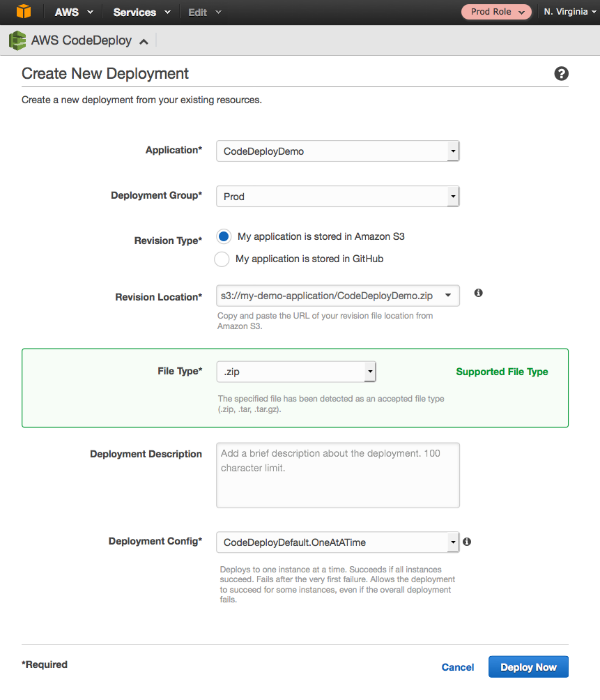This screenshot has height=700, width=600.
Task: Open the Deployment Group dropdown showing Prod
Action: pos(338,196)
